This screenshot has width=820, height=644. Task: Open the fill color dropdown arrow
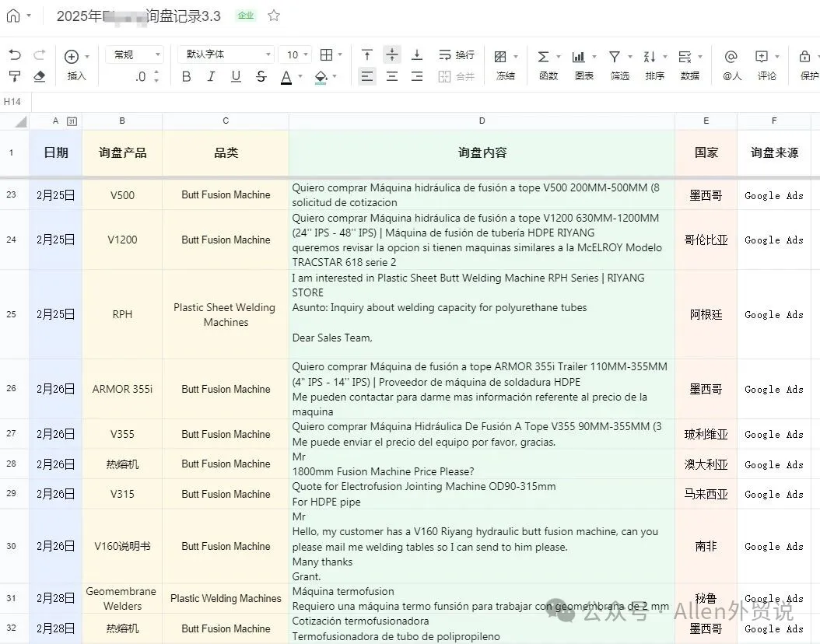pos(335,76)
